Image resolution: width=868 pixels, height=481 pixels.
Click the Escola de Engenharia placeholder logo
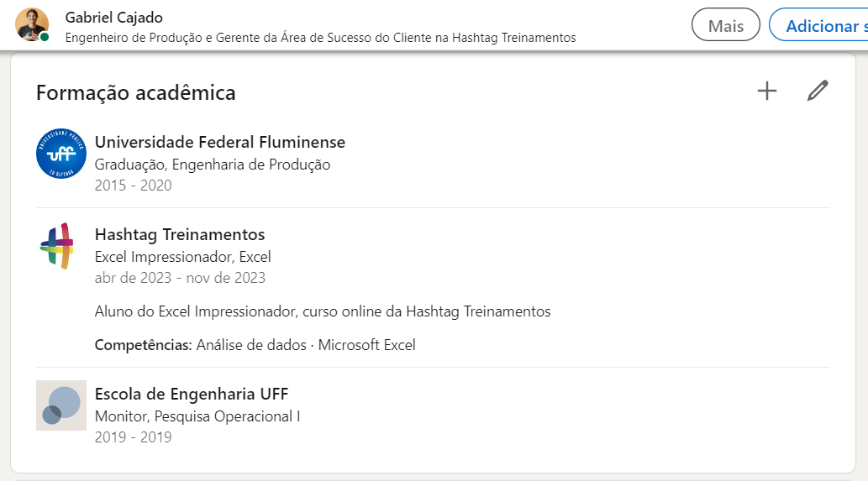[61, 405]
